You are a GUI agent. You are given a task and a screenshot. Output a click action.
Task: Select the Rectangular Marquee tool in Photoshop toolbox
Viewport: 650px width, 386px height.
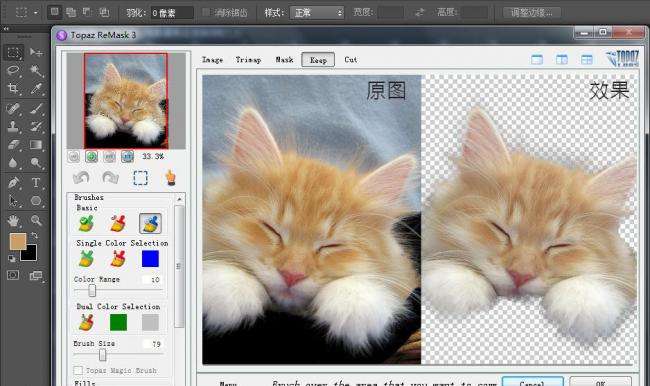[14, 53]
